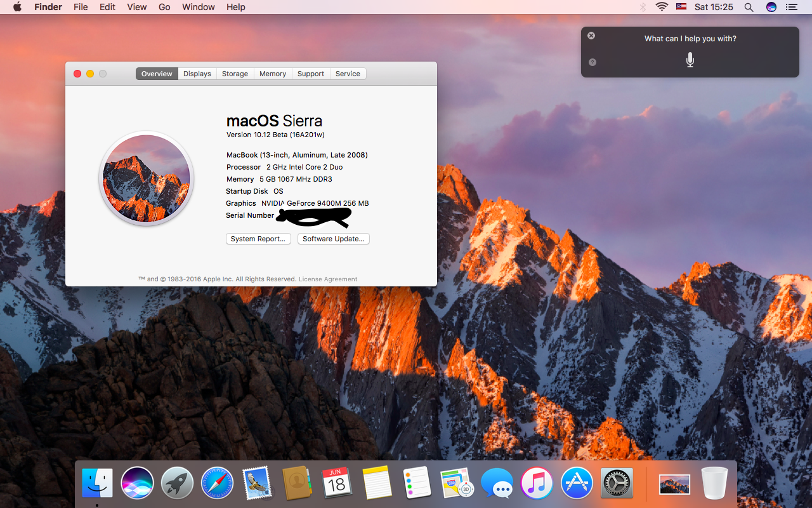Minimize the About This Mac window
This screenshot has height=508, width=812.
tap(90, 74)
